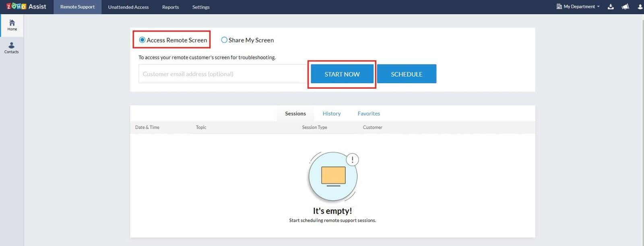Click the Date & Time column header
Screen dimensions: 644x246
pyautogui.click(x=147, y=127)
